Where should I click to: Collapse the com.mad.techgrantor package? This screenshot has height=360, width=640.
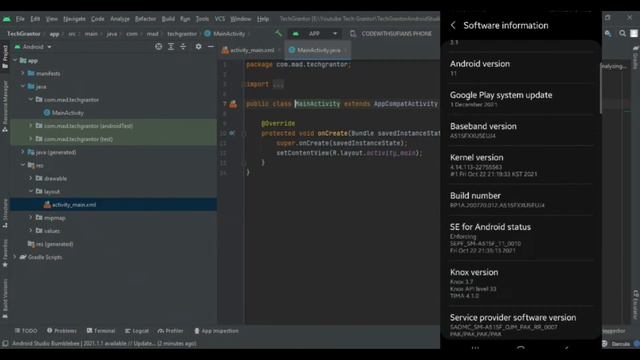(31, 100)
